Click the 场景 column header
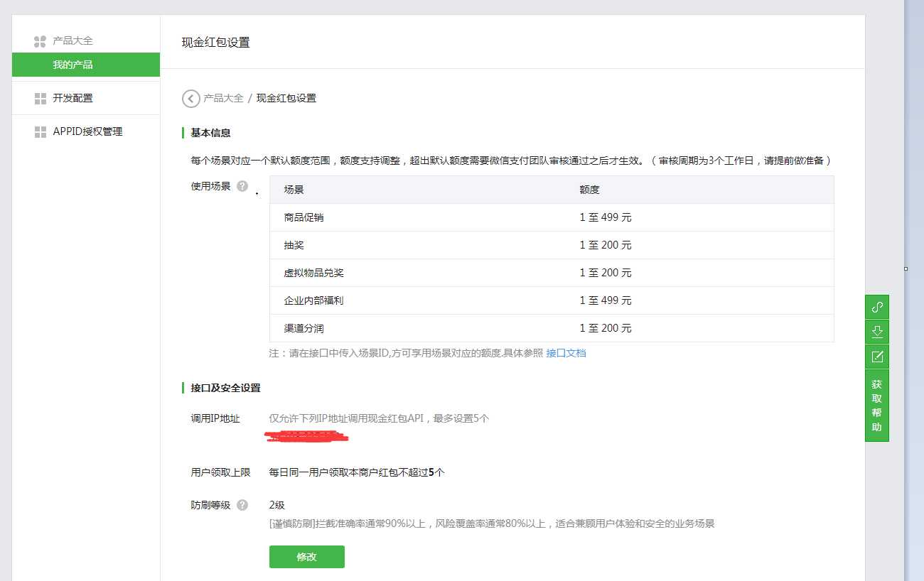Screen dimensions: 924x581 (x=294, y=190)
